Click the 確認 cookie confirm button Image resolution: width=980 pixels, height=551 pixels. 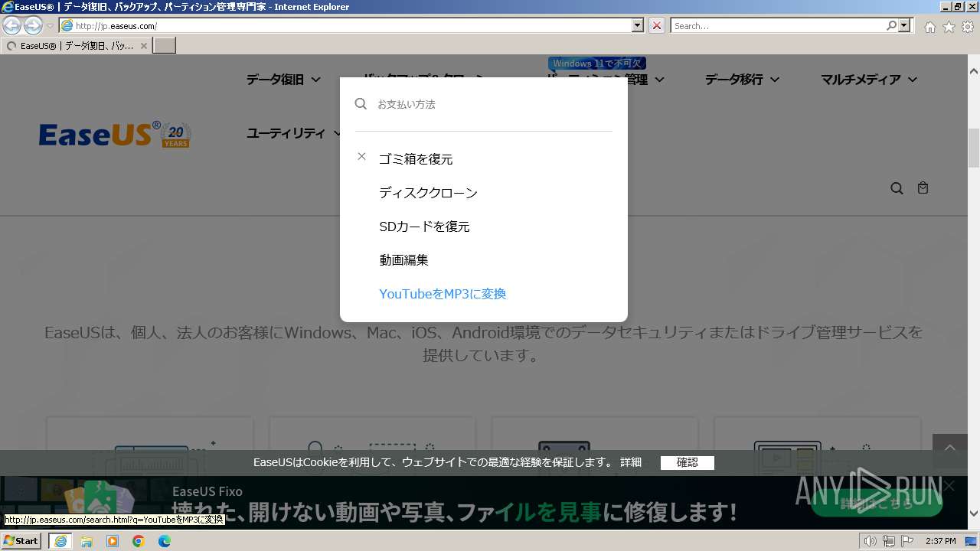point(688,462)
